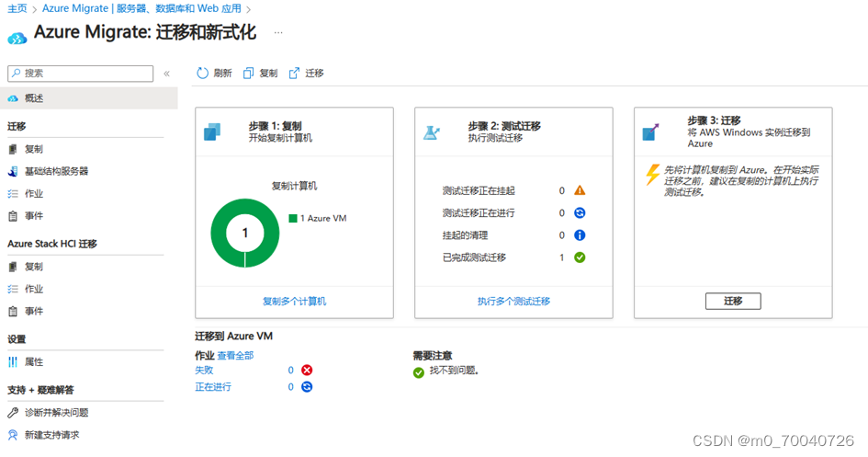The height and width of the screenshot is (457, 868).
Task: Click the 正在进行 jobs link
Action: (213, 387)
